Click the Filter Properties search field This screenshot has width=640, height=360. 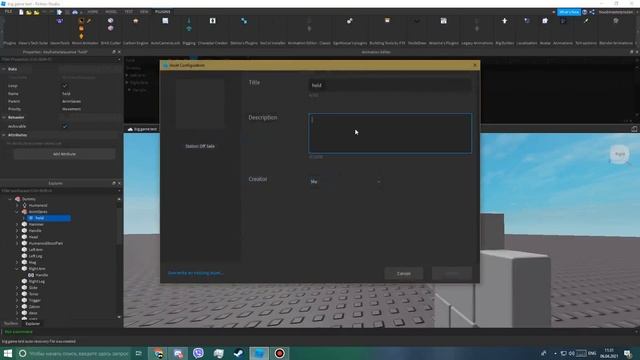[x=60, y=60]
